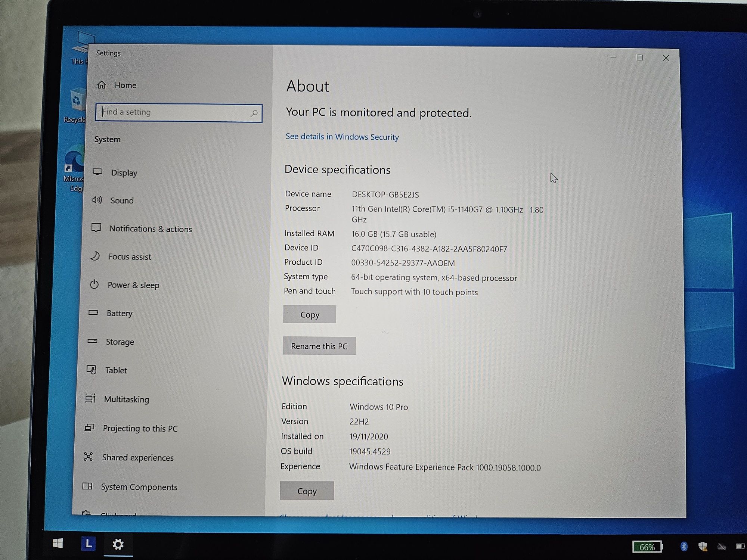
Task: Open Tablet settings
Action: point(107,370)
